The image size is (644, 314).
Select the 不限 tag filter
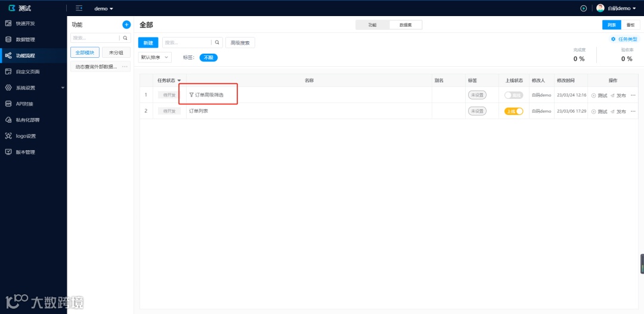pos(208,58)
